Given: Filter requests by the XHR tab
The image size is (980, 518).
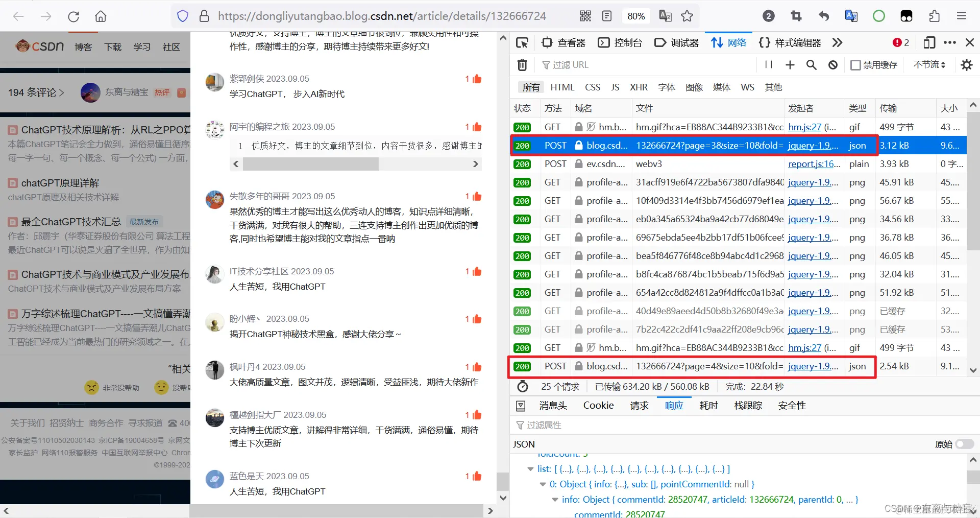Looking at the screenshot, I should click(639, 87).
